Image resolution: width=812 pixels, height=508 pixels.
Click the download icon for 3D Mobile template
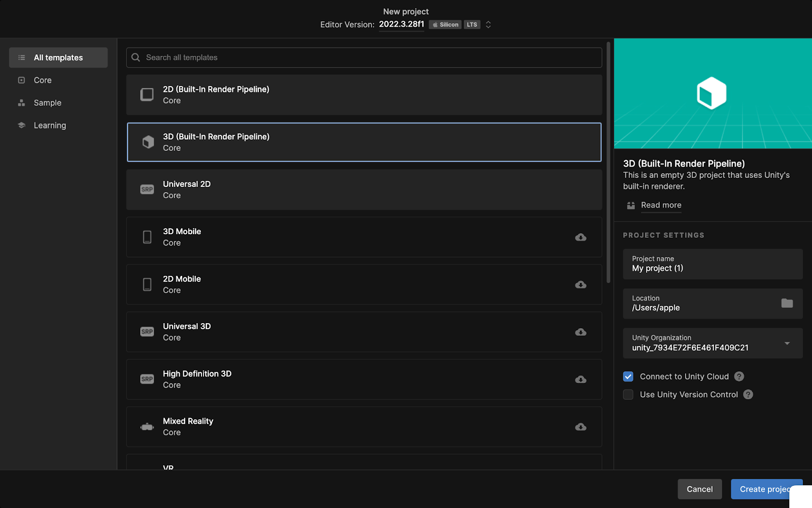(x=581, y=237)
